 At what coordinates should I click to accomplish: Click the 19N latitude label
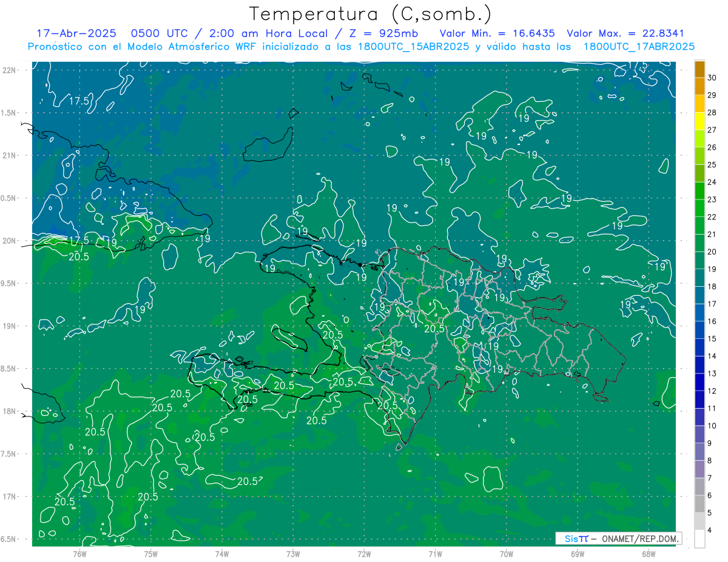9,326
